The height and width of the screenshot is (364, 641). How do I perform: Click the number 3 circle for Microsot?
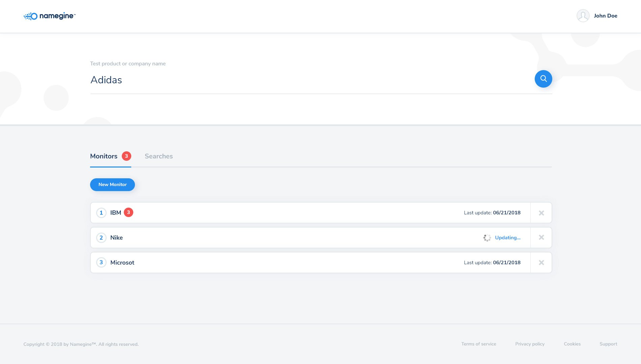101,263
